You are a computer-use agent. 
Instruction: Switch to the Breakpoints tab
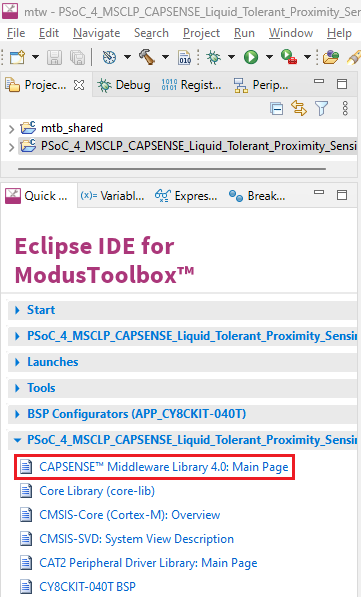click(257, 196)
